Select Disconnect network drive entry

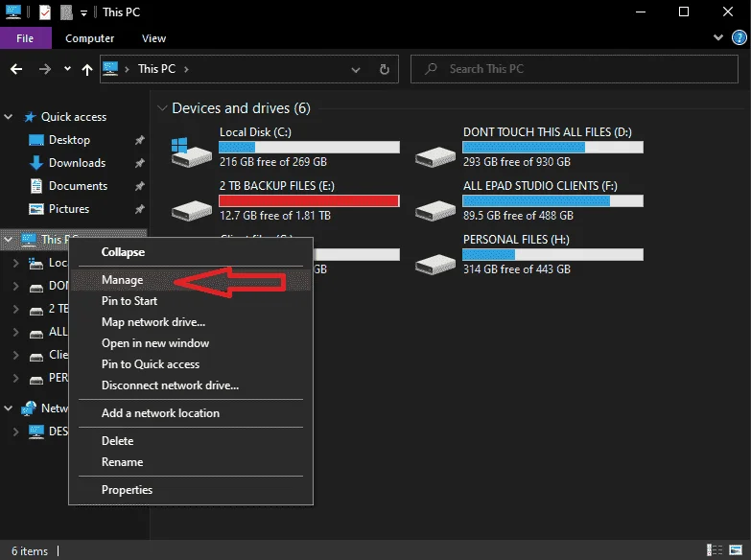(x=191, y=385)
